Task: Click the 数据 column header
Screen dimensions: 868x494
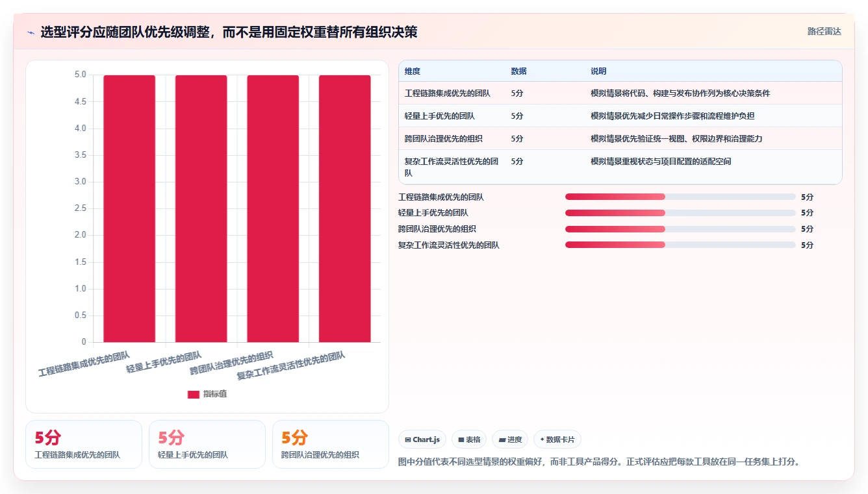Action: click(519, 71)
